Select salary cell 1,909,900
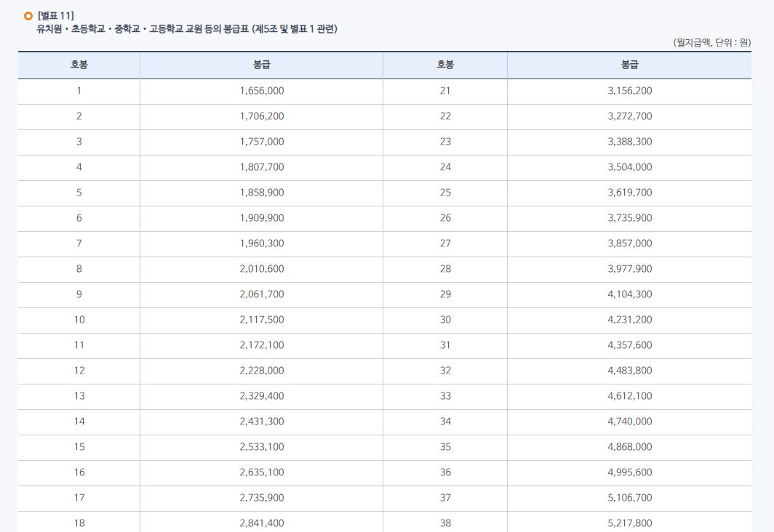774x532 pixels. tap(262, 218)
